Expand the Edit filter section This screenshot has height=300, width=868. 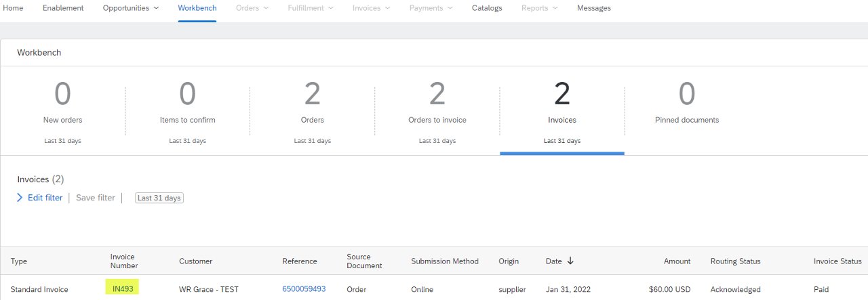tap(39, 198)
